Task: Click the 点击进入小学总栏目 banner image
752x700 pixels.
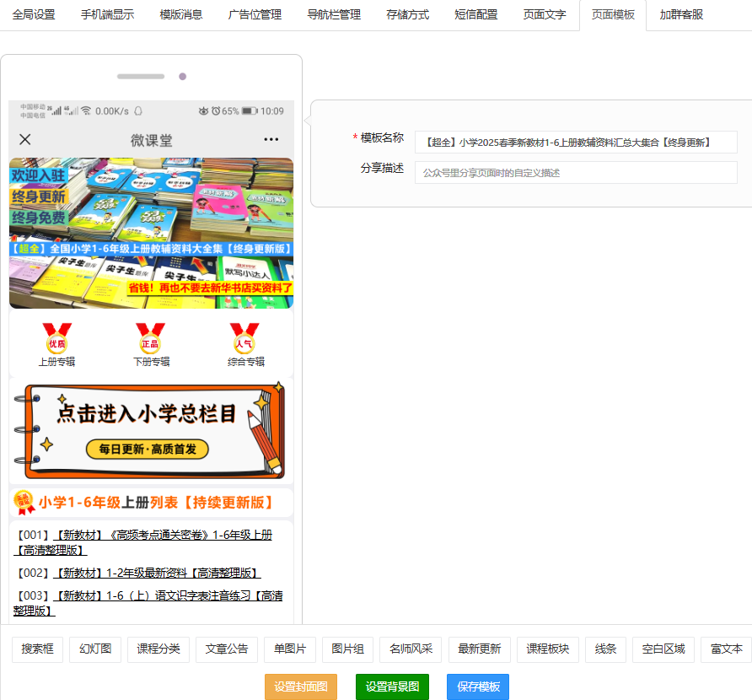Action: coord(151,431)
